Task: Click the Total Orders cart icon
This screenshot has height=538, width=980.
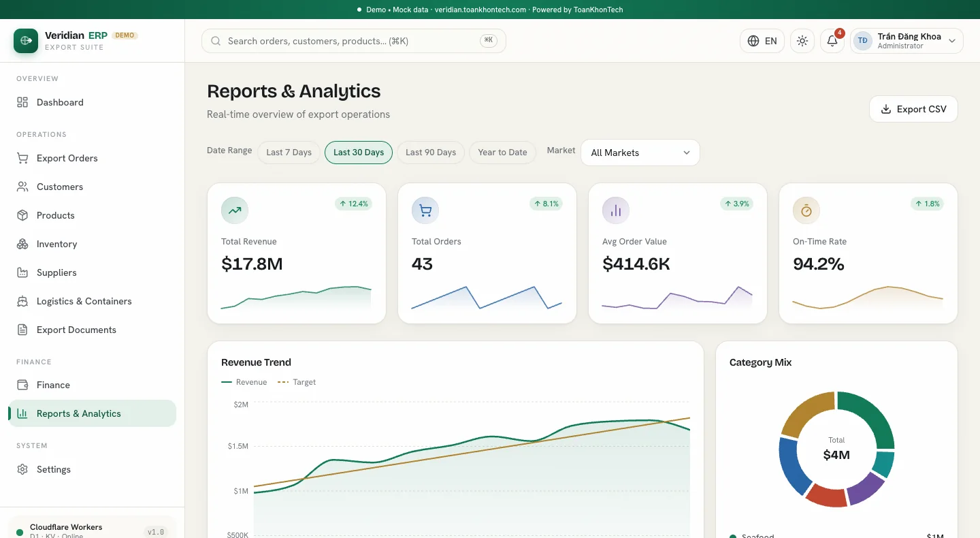Action: pos(425,211)
